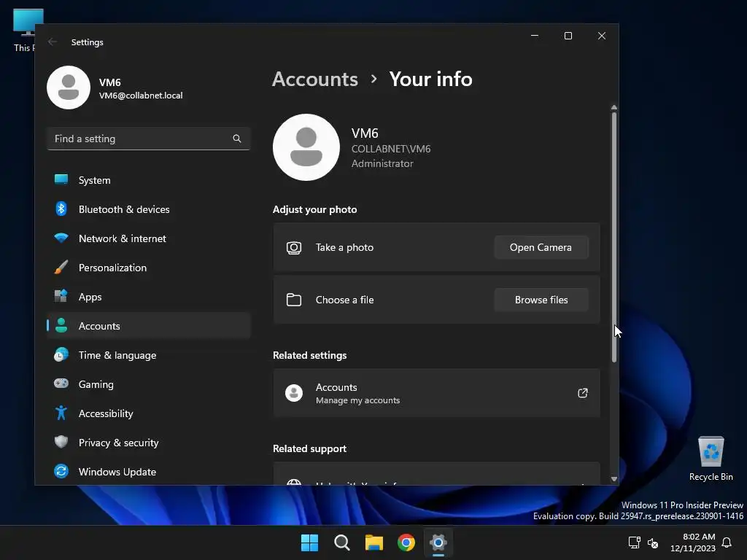
Task: Click the Accounts person icon in sidebar
Action: tap(61, 325)
